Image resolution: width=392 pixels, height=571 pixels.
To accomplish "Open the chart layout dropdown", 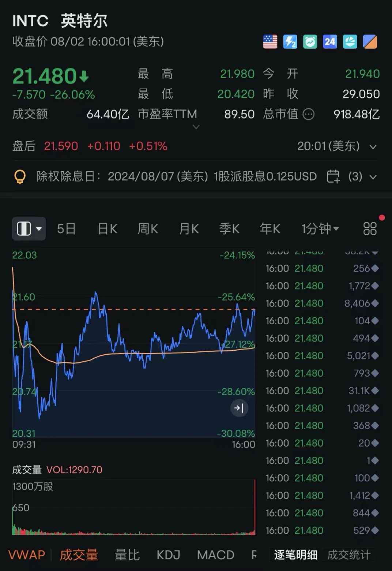I will tap(29, 229).
